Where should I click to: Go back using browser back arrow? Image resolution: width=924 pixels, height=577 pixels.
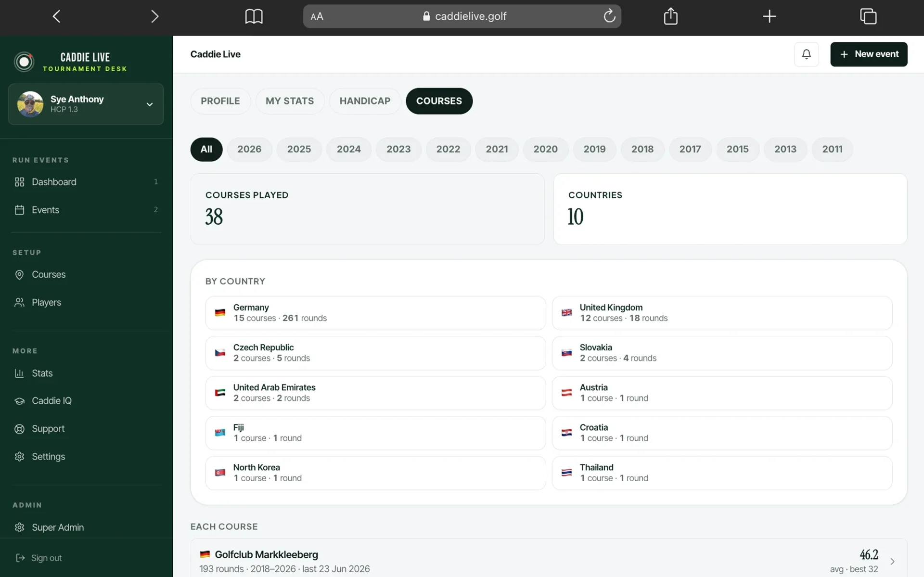click(56, 16)
